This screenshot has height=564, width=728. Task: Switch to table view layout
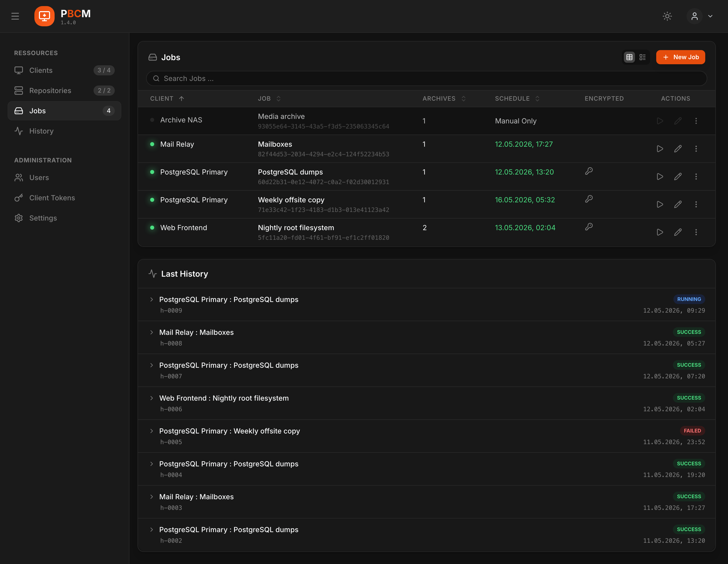point(629,57)
